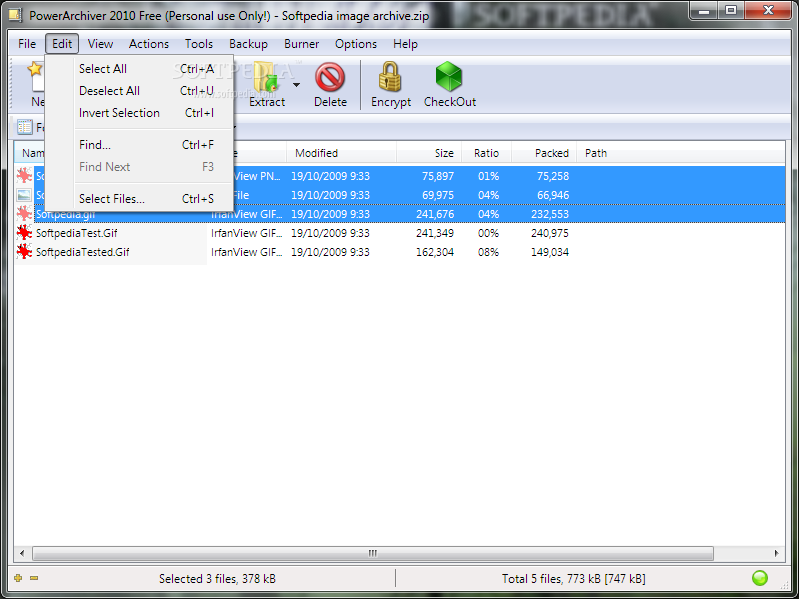Viewport: 799px width, 599px height.
Task: Click the horizontal scrollbar thumb
Action: point(373,553)
